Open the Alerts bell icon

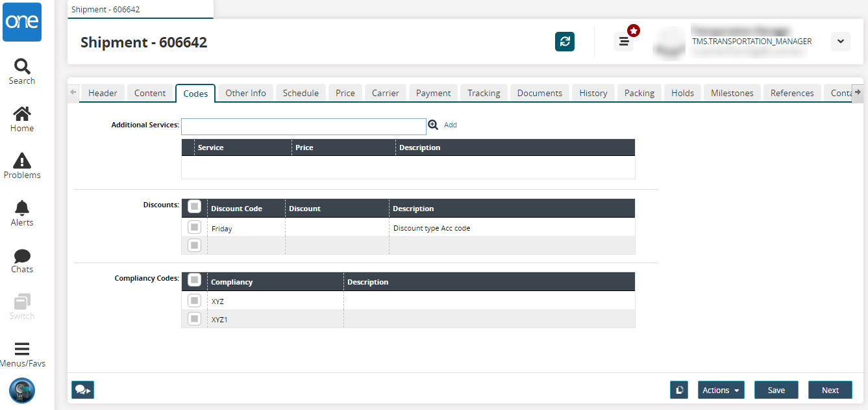pyautogui.click(x=22, y=214)
